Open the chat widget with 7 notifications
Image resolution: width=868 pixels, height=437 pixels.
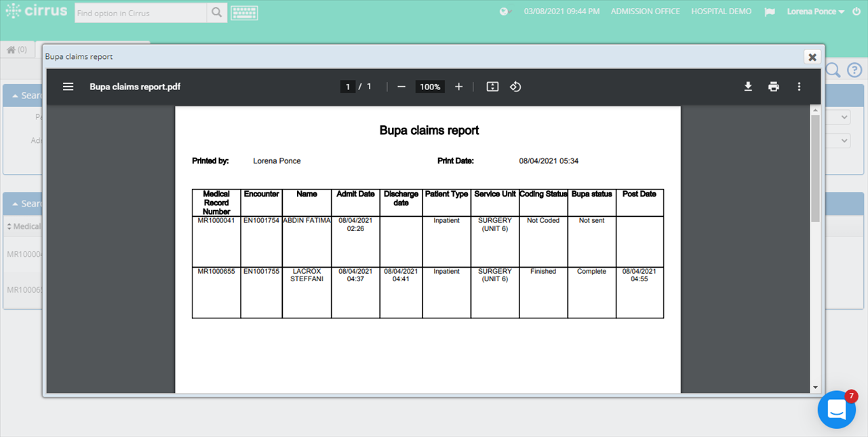837,409
